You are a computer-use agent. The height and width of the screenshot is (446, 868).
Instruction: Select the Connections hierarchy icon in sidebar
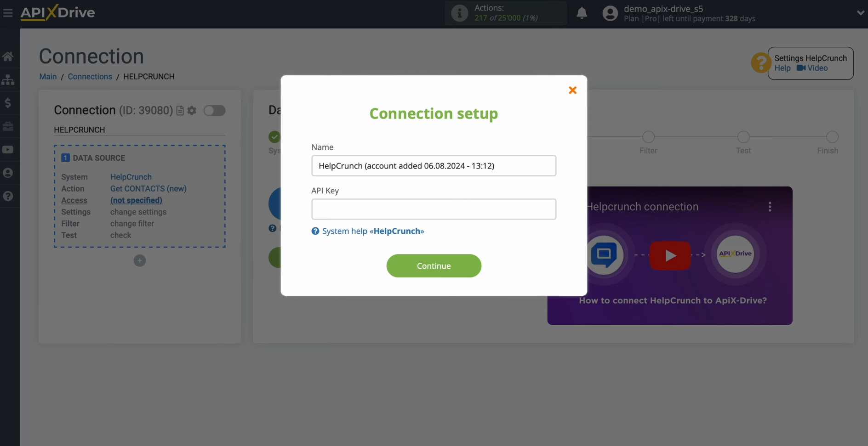(x=8, y=79)
